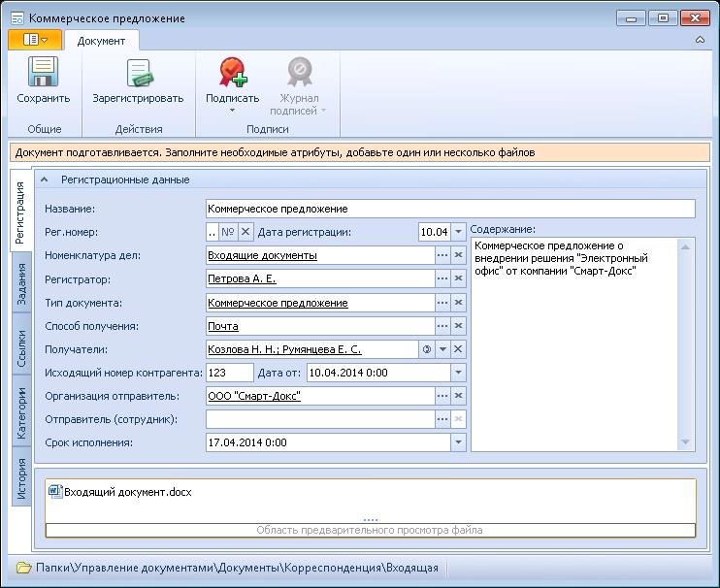720x588 pixels.
Task: Open the Дата регистрации date dropdown
Action: 459,232
